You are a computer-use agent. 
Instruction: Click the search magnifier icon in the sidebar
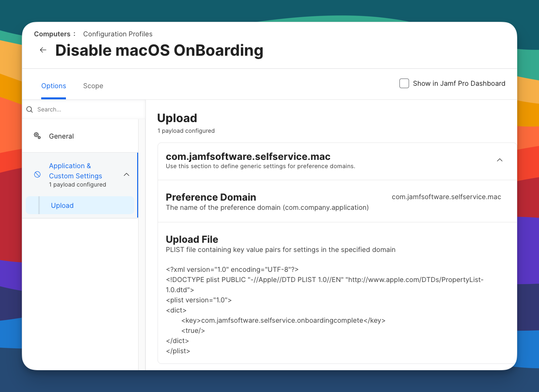click(30, 109)
